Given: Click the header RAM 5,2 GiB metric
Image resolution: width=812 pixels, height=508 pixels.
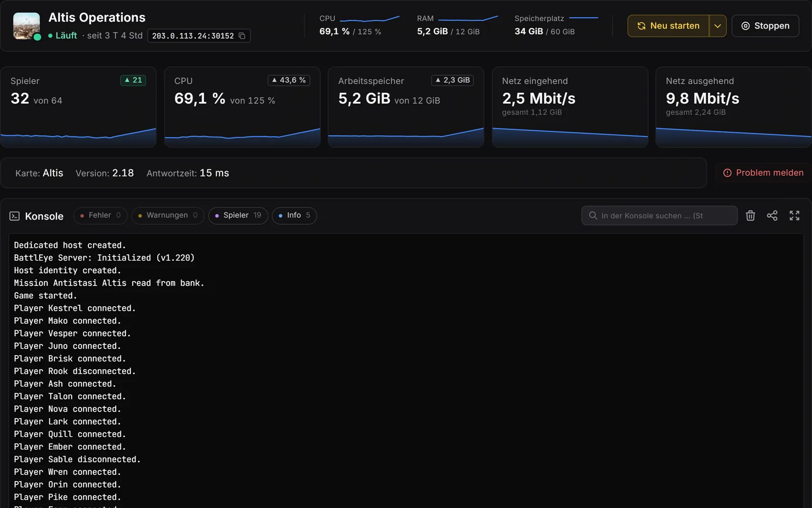Looking at the screenshot, I should click(457, 25).
